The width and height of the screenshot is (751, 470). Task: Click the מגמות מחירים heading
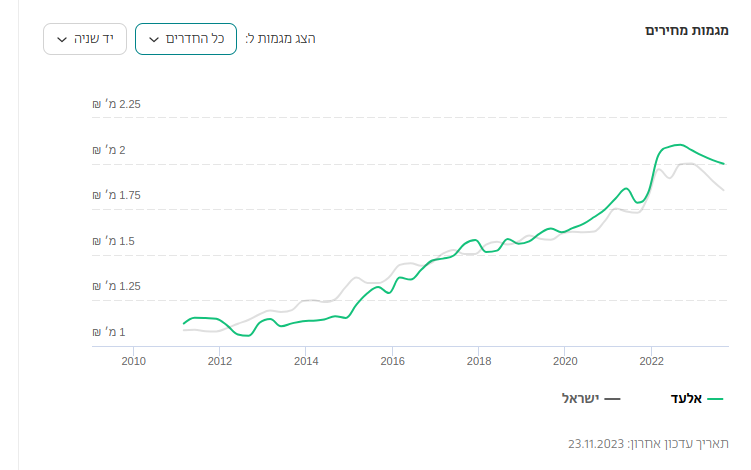click(x=687, y=29)
